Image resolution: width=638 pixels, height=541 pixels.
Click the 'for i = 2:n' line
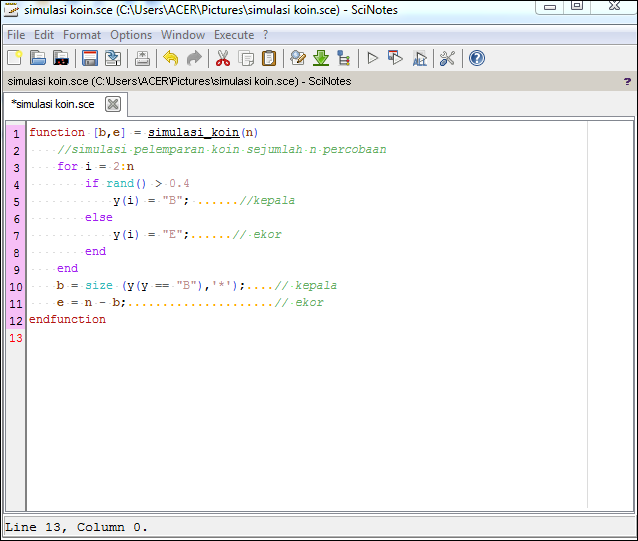click(x=96, y=166)
